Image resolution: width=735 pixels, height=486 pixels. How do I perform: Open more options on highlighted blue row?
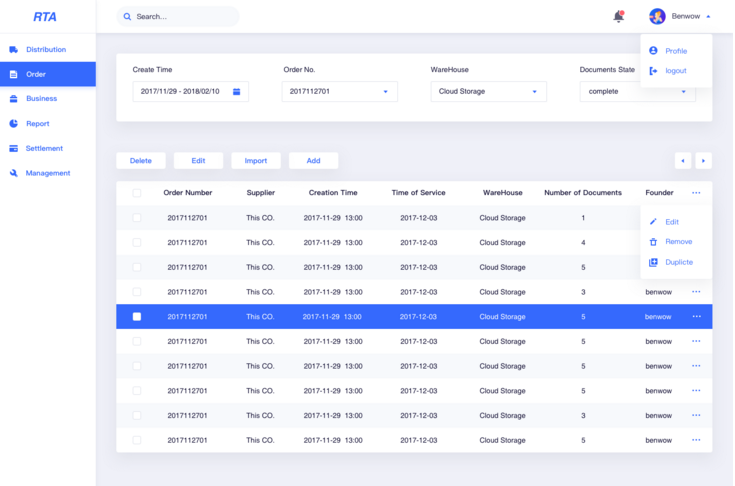[697, 316]
